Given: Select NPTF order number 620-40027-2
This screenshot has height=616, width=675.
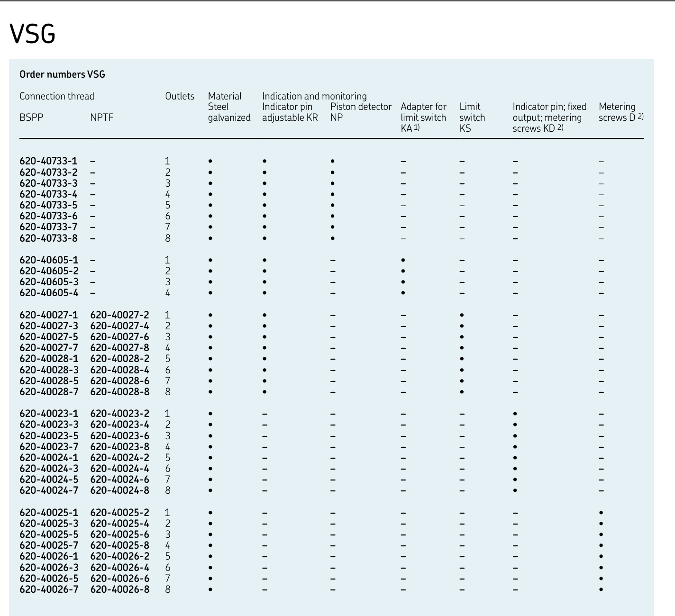Looking at the screenshot, I should 119,315.
